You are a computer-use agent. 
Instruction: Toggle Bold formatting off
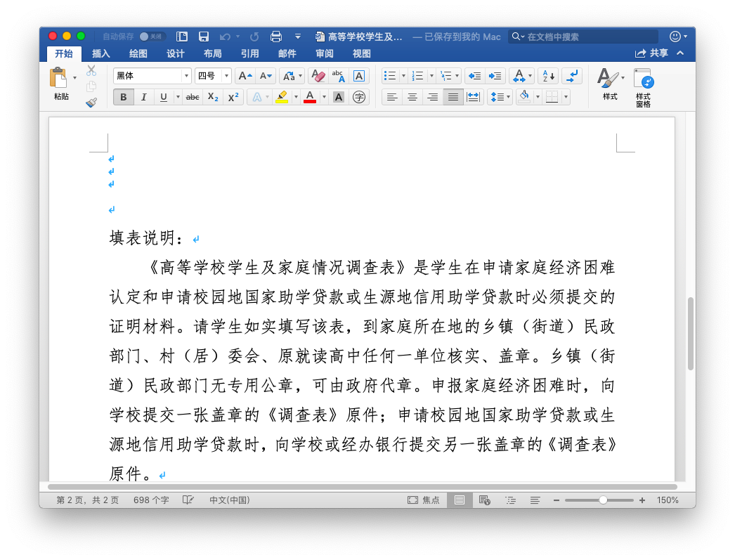124,97
